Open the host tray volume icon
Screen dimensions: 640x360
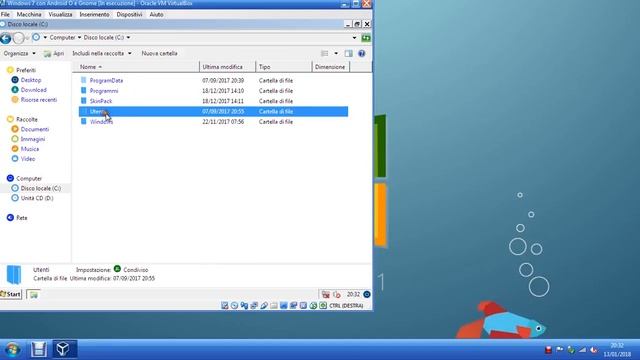tap(594, 350)
